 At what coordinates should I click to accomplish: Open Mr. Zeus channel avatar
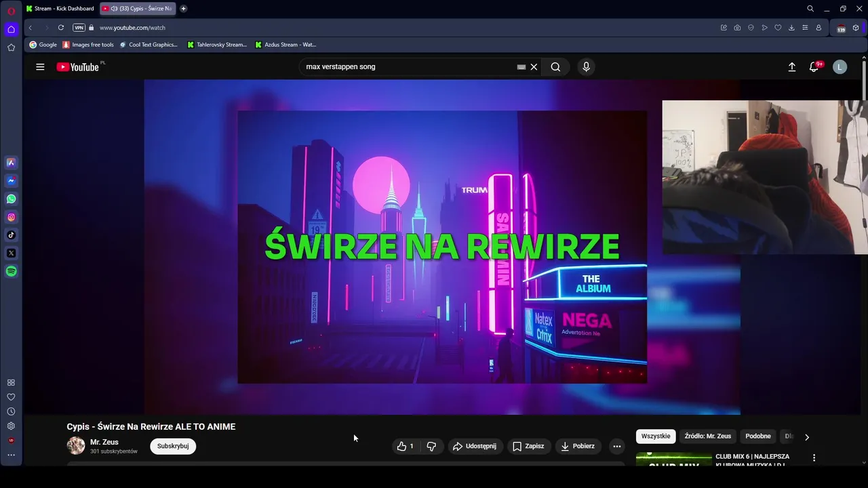click(76, 446)
